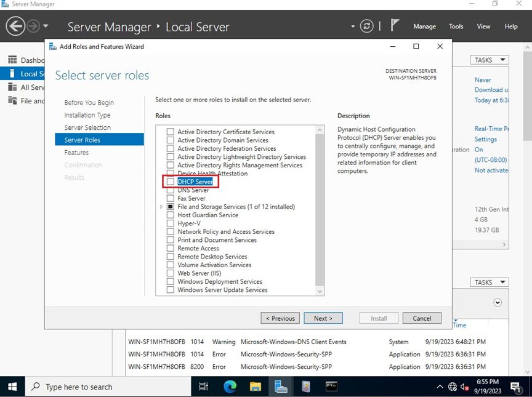
Task: Click the Refresh icon in header
Action: tap(366, 26)
